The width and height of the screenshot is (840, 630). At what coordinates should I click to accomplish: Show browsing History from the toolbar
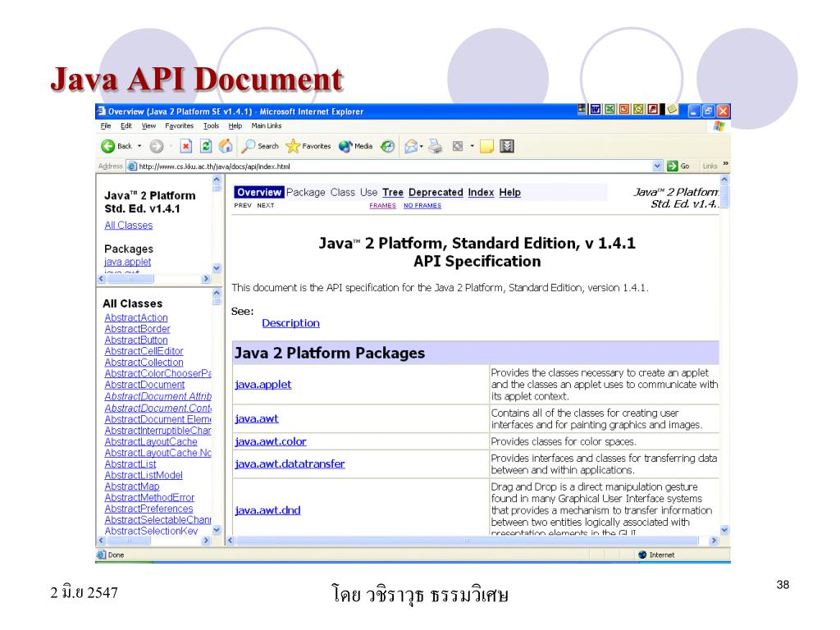coord(387,146)
